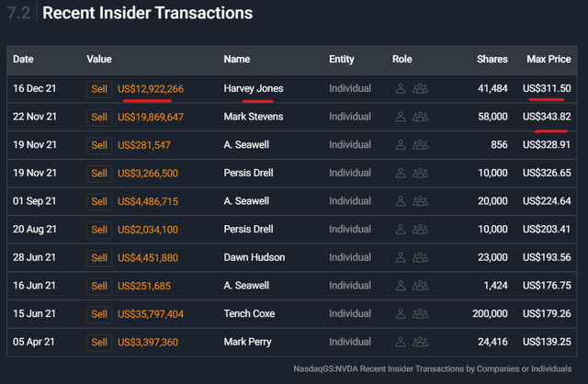Click the Sell badge for Harvey Jones
Viewport: 588px width, 384px height.
click(x=98, y=89)
